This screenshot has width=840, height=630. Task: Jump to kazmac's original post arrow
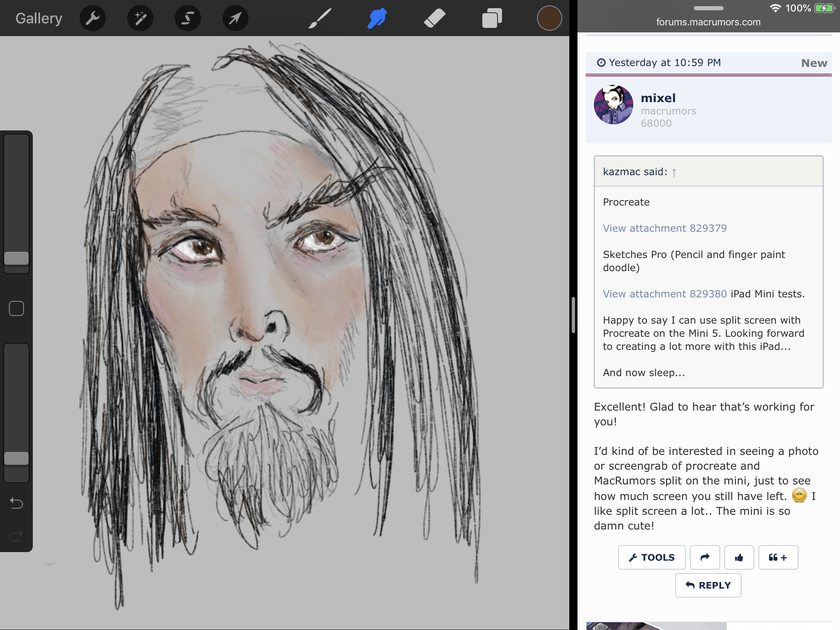(x=674, y=173)
